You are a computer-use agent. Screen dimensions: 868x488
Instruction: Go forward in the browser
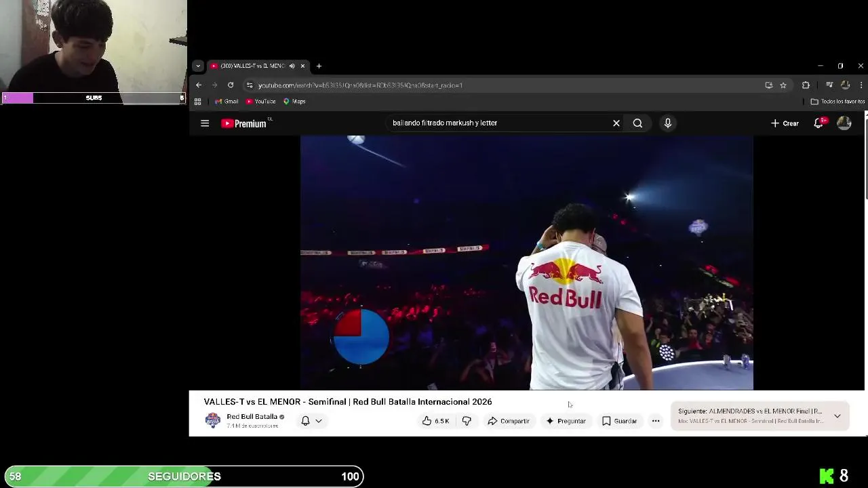215,85
